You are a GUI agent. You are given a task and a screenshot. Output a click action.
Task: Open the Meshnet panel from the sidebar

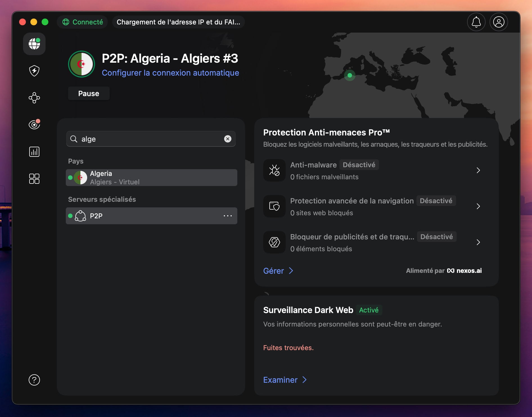34,98
